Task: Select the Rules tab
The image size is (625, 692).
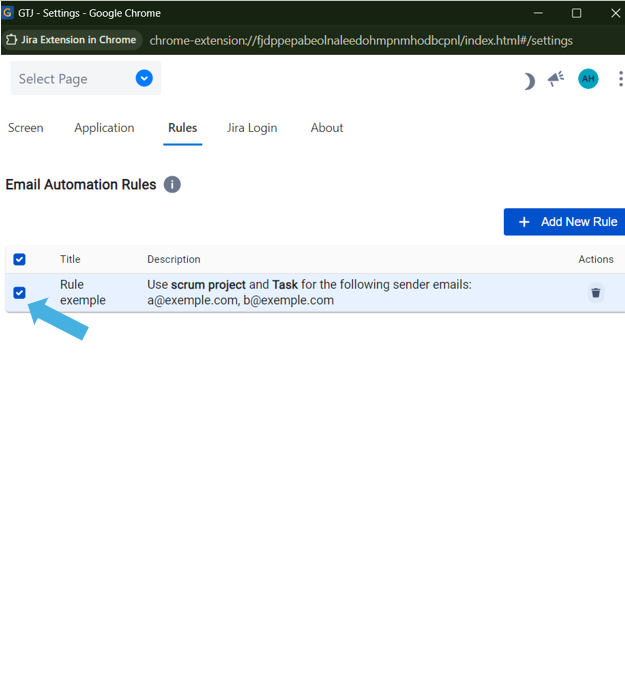Action: [x=183, y=128]
